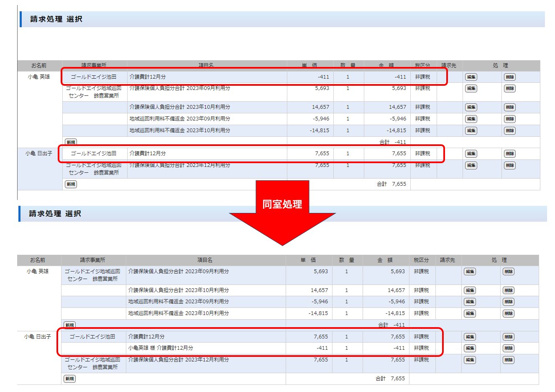Edit lower table's 2023年12月利用分 row
Viewport: 555px width, 392px height.
[470, 360]
